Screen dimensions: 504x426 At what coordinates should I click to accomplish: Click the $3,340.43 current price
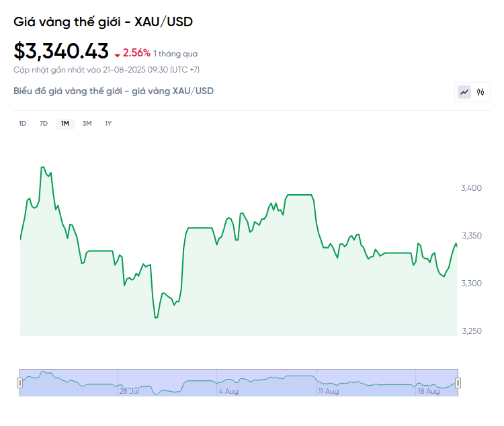[x=61, y=51]
